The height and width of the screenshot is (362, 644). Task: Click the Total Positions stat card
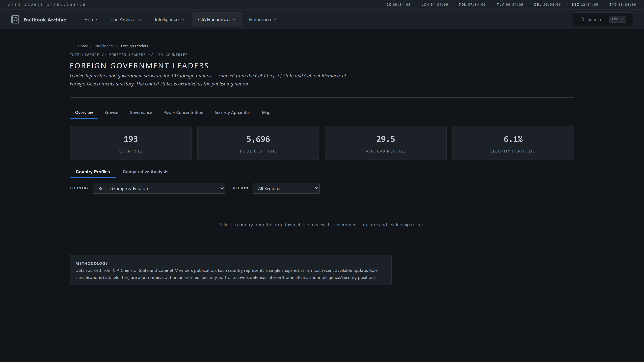[x=258, y=143]
